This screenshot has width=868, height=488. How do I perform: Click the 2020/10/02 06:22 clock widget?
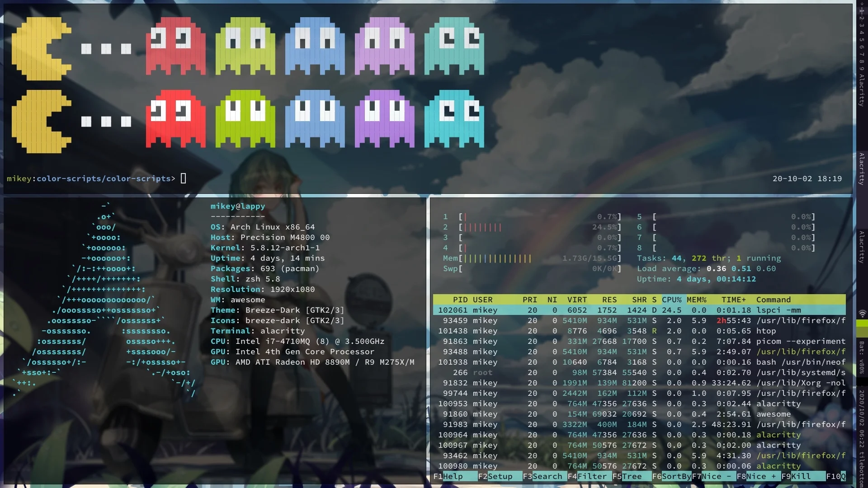tap(862, 420)
